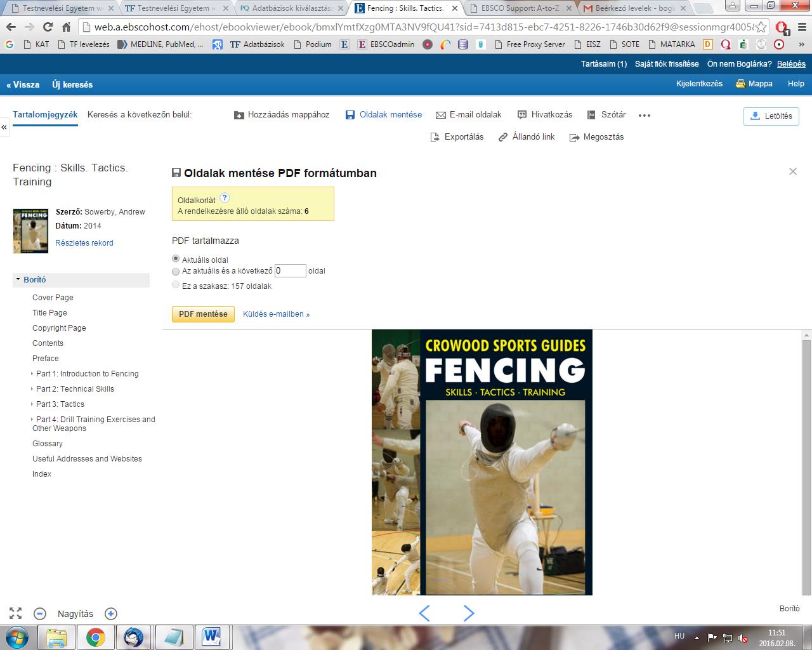Open Copyright Page entry

click(x=59, y=328)
